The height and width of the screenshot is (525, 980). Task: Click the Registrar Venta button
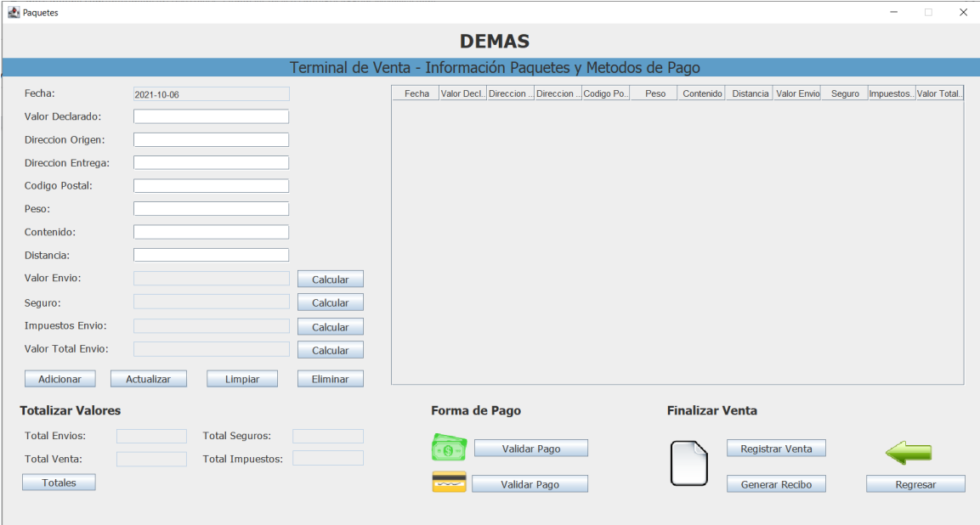click(776, 449)
